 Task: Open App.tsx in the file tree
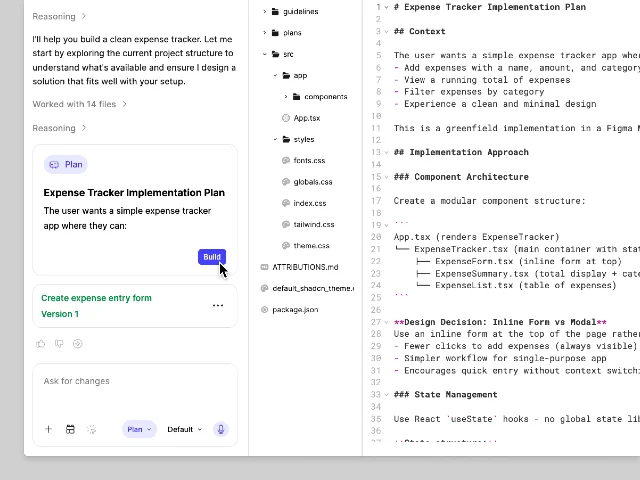coord(307,118)
